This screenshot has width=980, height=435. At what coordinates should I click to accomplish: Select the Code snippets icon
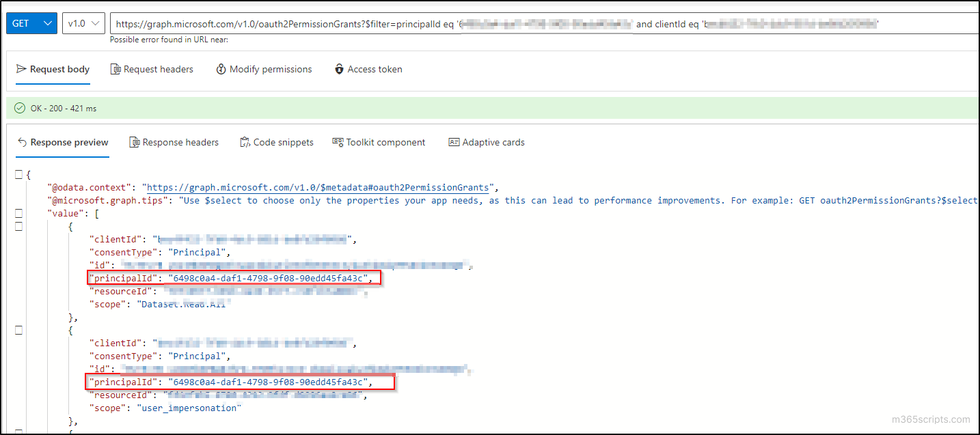(244, 142)
